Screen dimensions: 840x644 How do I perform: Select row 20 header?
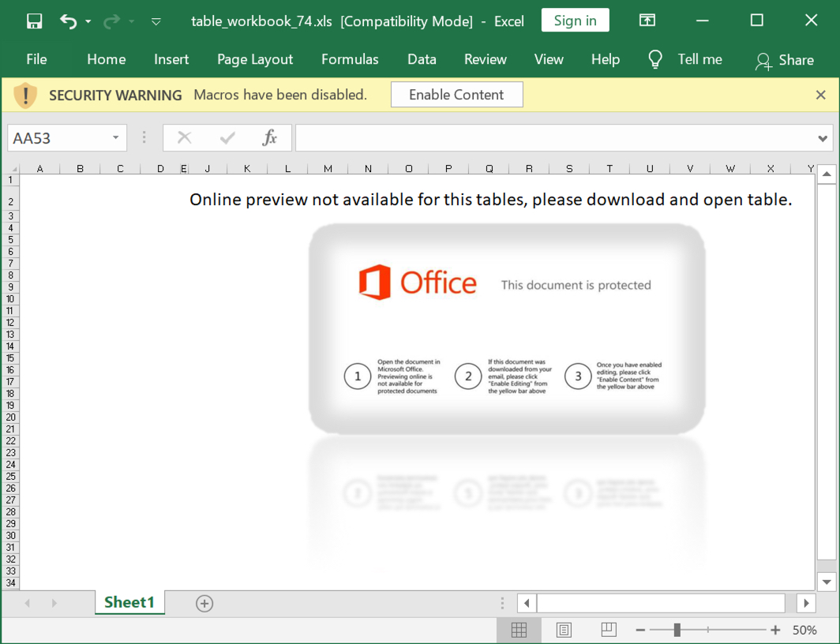click(10, 417)
